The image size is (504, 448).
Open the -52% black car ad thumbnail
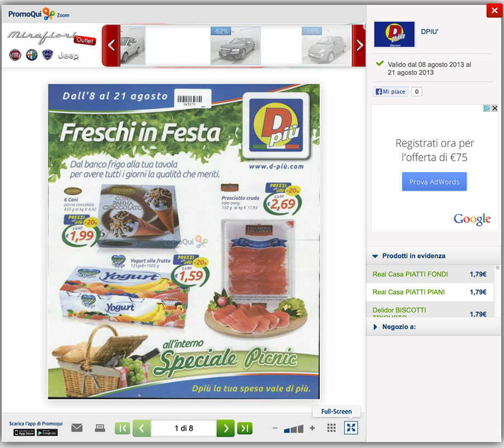235,45
